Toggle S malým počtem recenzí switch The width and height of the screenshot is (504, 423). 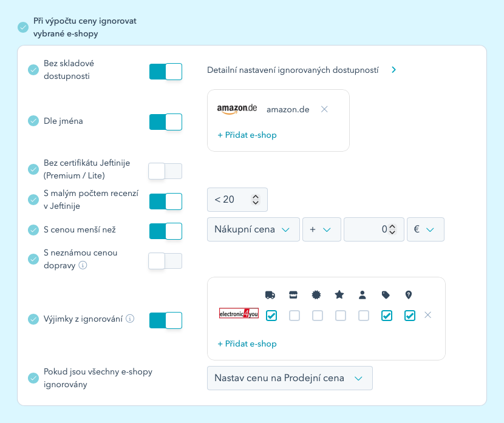coord(166,201)
